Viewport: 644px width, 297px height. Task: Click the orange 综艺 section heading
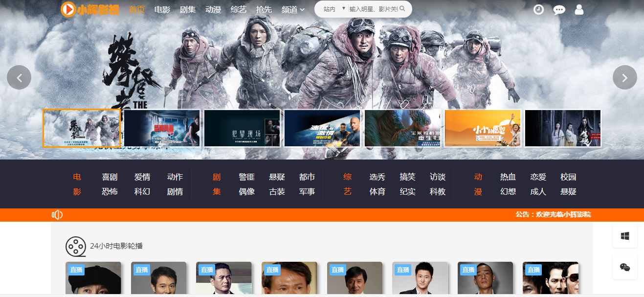(x=348, y=184)
